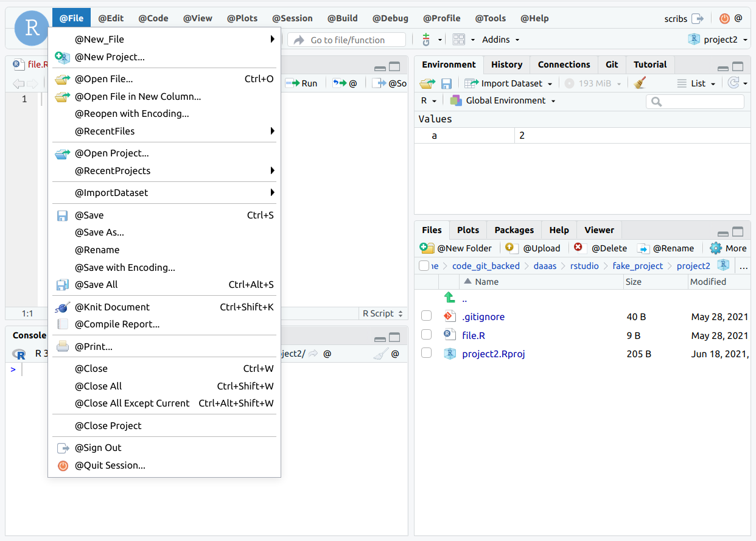756x541 pixels.
Task: Expand the New_File submenu
Action: coord(273,40)
